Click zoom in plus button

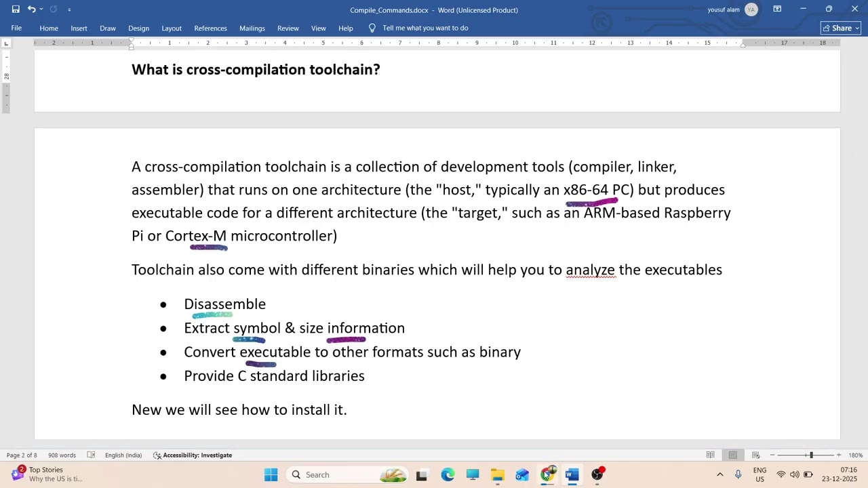click(839, 455)
